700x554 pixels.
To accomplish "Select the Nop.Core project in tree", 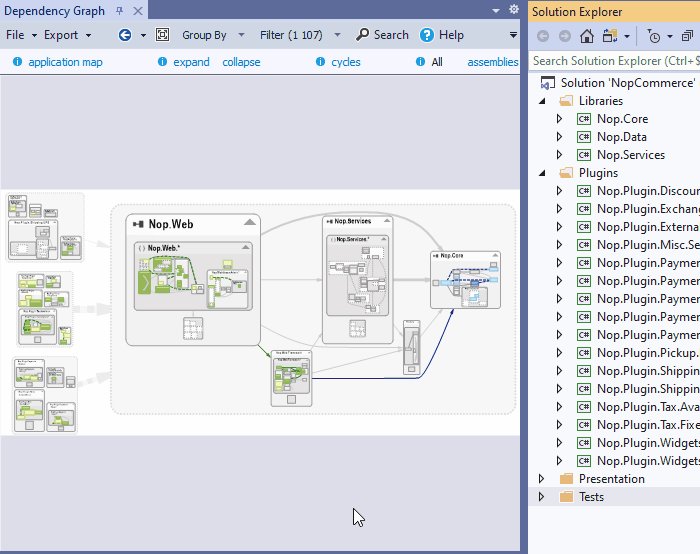I will click(x=622, y=119).
